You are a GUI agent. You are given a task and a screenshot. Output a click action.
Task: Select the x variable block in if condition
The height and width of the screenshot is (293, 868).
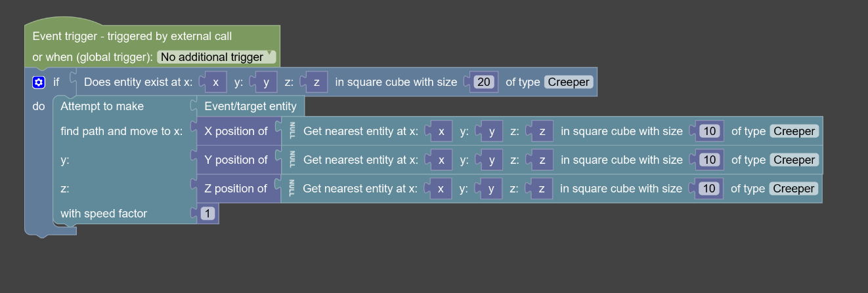pos(215,82)
